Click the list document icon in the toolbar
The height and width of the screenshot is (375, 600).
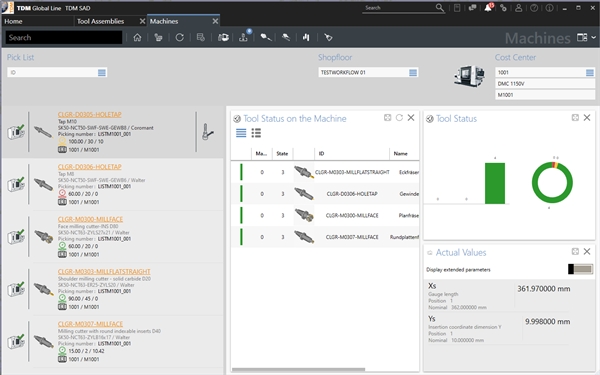click(201, 38)
